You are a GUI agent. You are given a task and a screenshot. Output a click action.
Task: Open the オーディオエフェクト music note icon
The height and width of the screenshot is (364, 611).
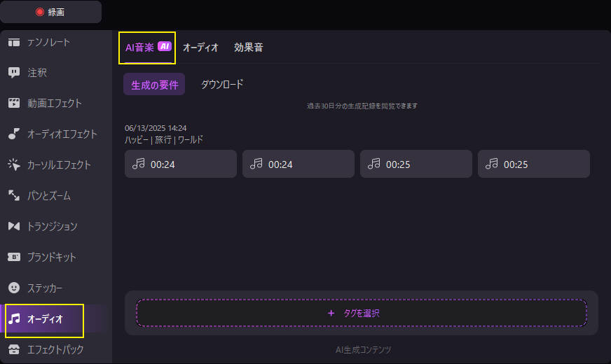click(x=14, y=134)
